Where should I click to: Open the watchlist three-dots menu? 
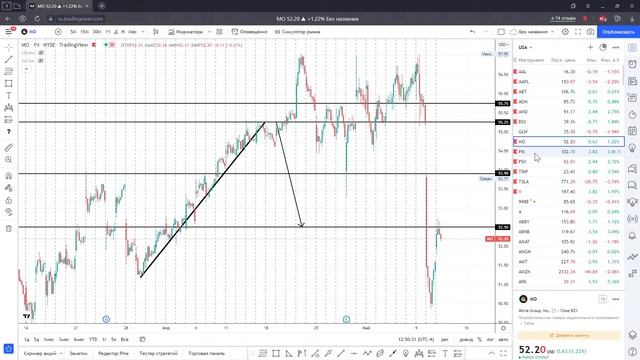pyautogui.click(x=616, y=47)
